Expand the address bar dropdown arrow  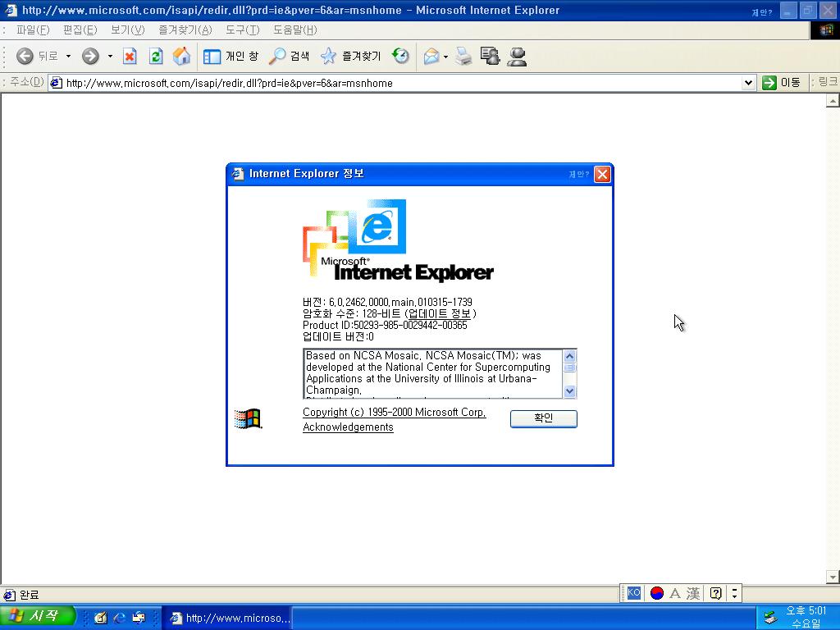click(x=748, y=83)
